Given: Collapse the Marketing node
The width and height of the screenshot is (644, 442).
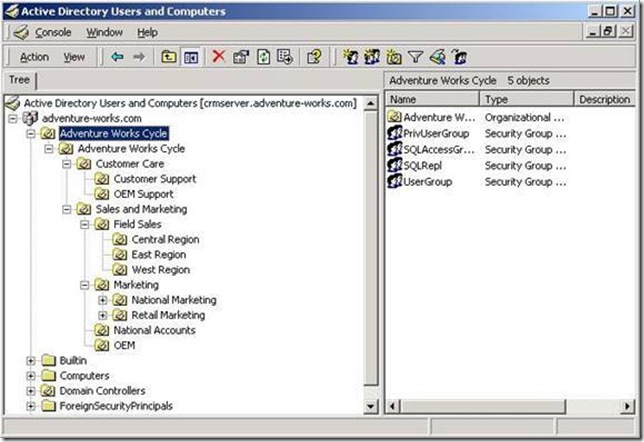Looking at the screenshot, I should pos(85,285).
